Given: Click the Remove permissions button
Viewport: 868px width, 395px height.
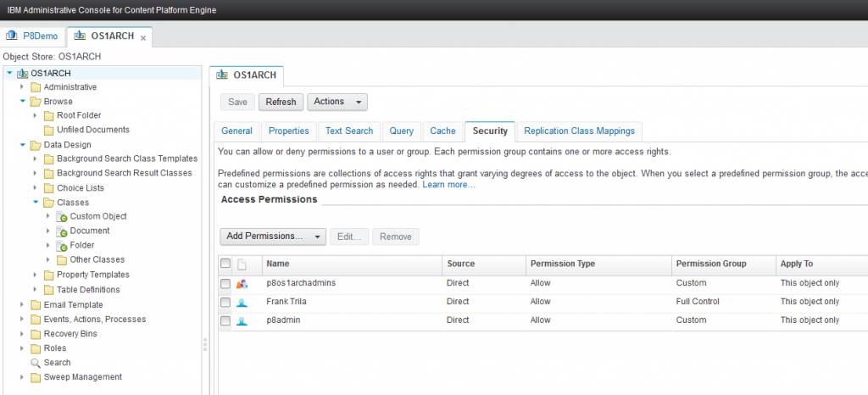Looking at the screenshot, I should coord(396,236).
